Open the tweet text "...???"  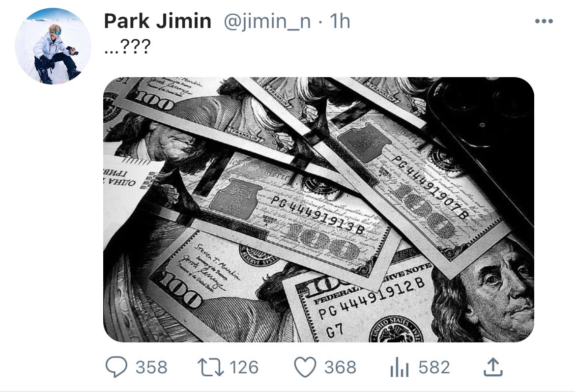[x=127, y=47]
